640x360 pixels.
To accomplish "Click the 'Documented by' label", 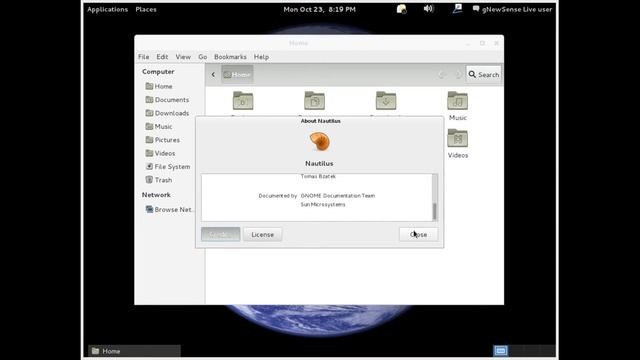I will [x=278, y=196].
